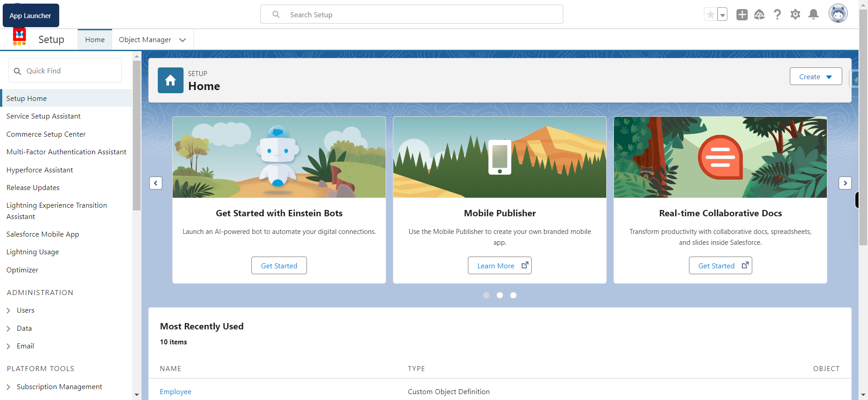Show next carousel card
The width and height of the screenshot is (868, 400).
[x=845, y=183]
